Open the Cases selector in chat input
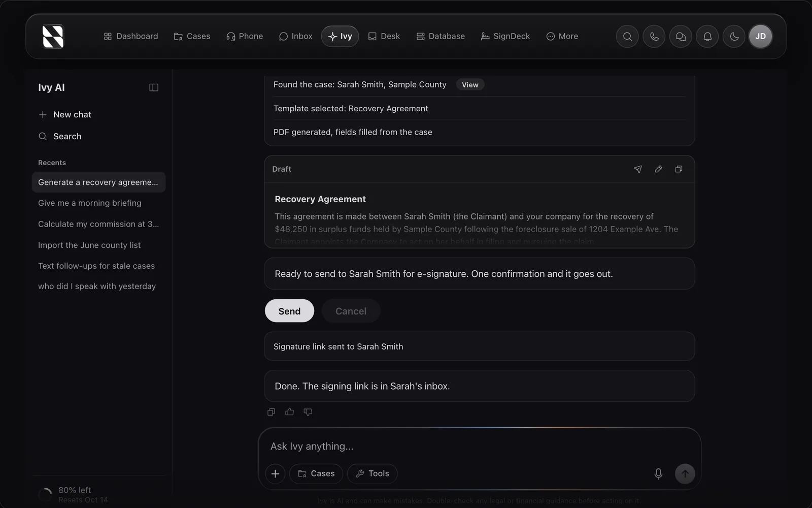The height and width of the screenshot is (508, 812). click(316, 473)
